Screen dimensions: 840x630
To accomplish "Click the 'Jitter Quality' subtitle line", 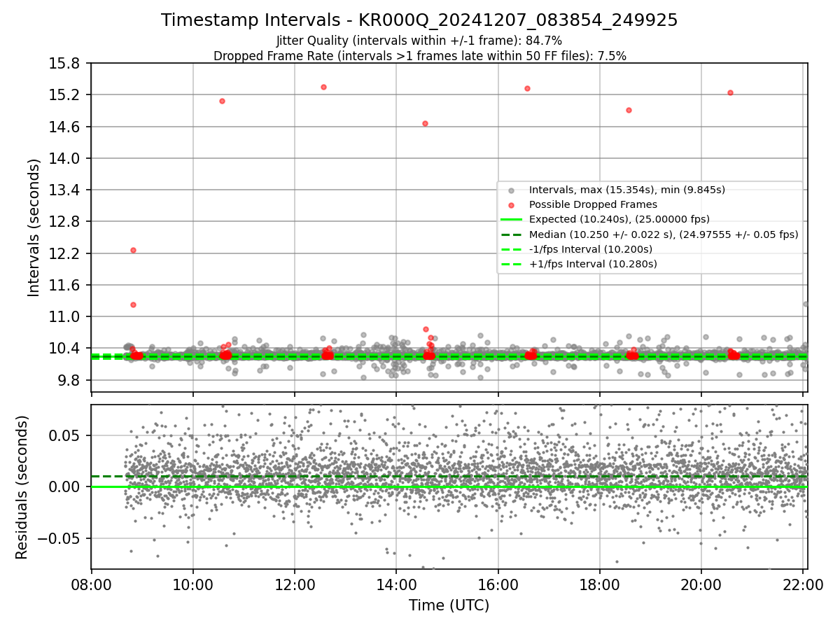I will [x=419, y=41].
